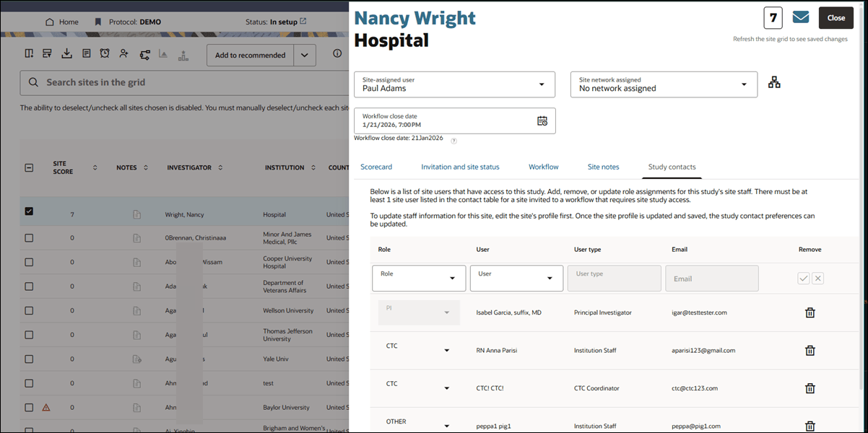
Task: Delete the Isabel Garcia contact via trash icon
Action: pyautogui.click(x=810, y=312)
